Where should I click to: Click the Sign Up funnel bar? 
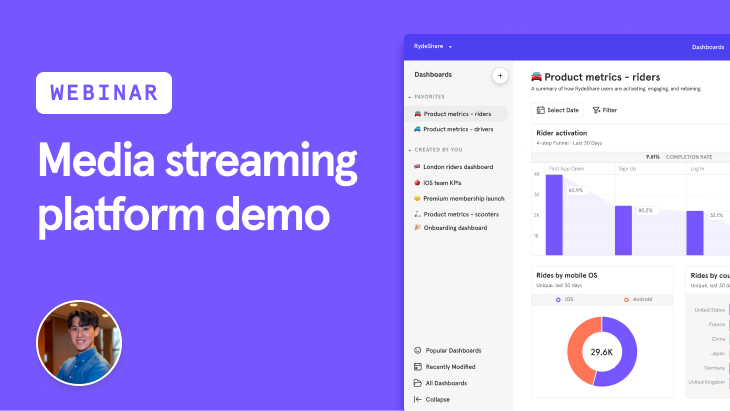(623, 230)
